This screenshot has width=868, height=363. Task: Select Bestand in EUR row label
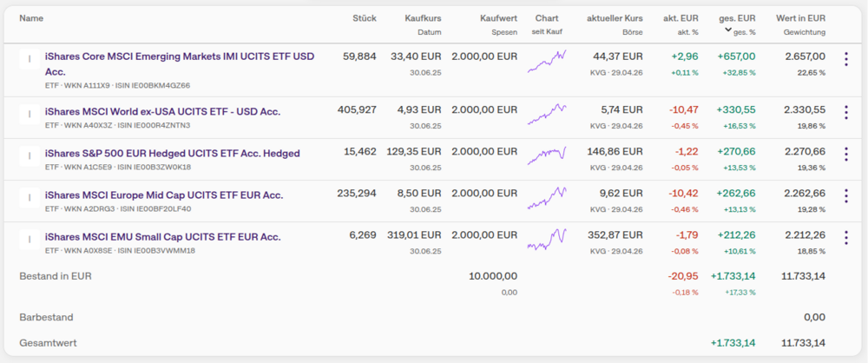click(56, 276)
